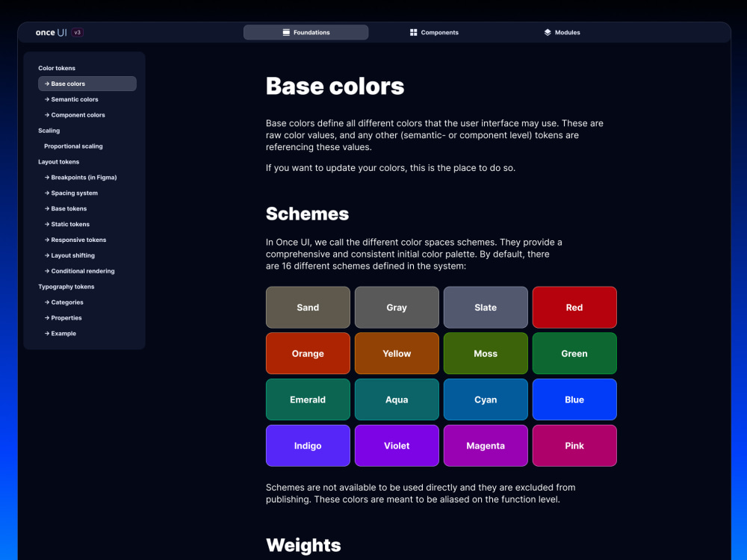This screenshot has height=560, width=747.
Task: Select the Sand color scheme swatch
Action: tap(308, 307)
